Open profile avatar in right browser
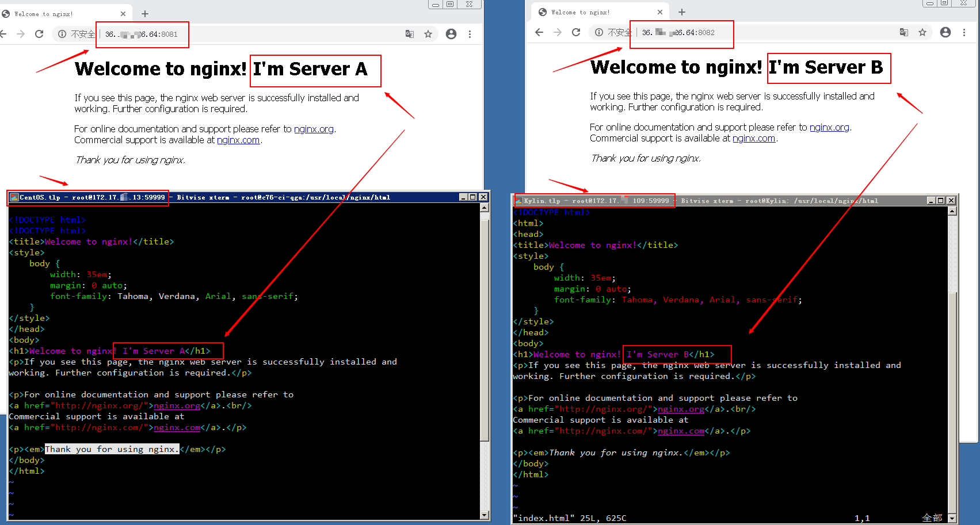 click(945, 32)
